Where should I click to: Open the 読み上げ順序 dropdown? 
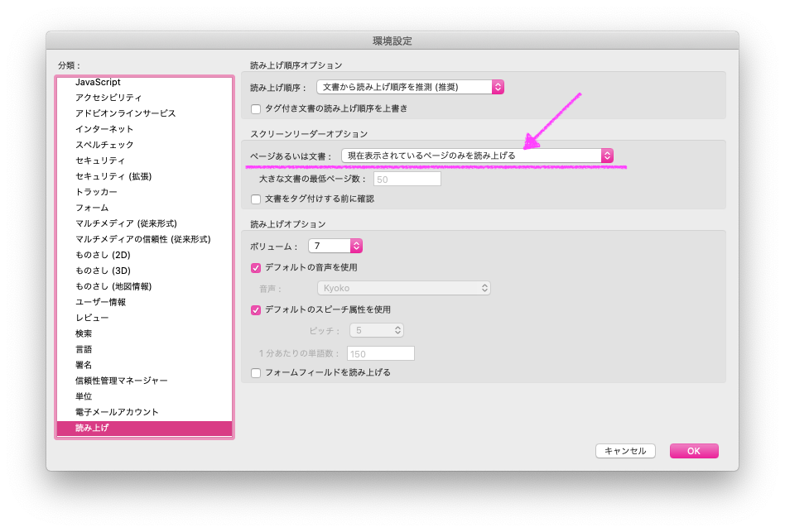click(x=410, y=87)
